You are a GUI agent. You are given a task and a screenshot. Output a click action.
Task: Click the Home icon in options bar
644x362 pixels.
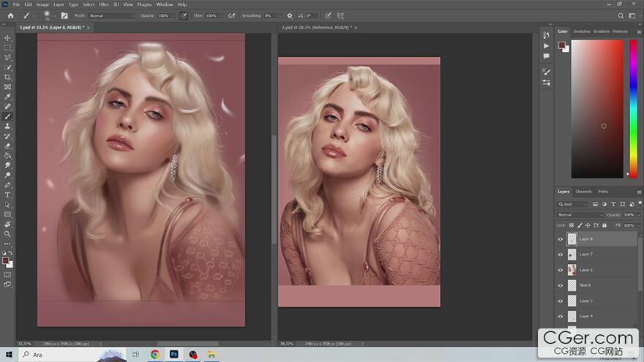click(x=11, y=15)
